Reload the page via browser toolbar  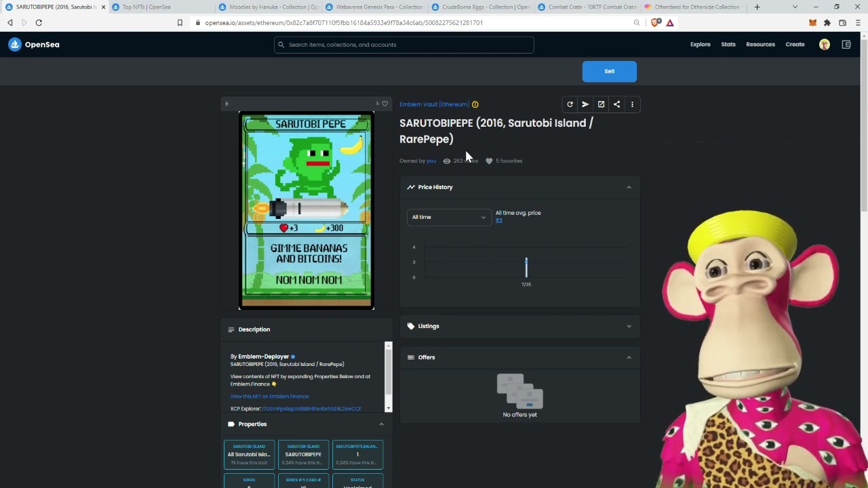(x=39, y=22)
